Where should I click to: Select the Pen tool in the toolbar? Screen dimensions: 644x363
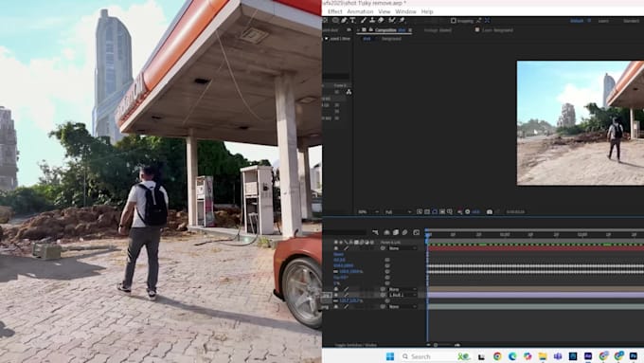pos(344,20)
